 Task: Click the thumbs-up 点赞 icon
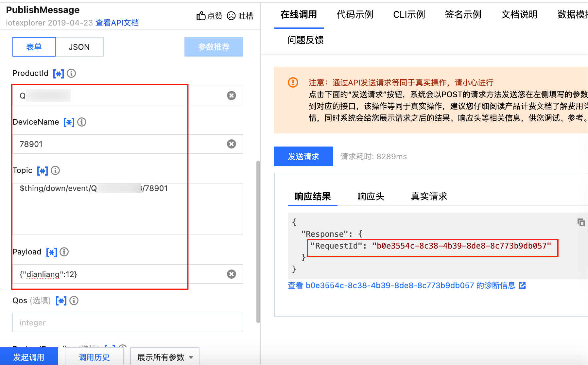click(x=201, y=16)
